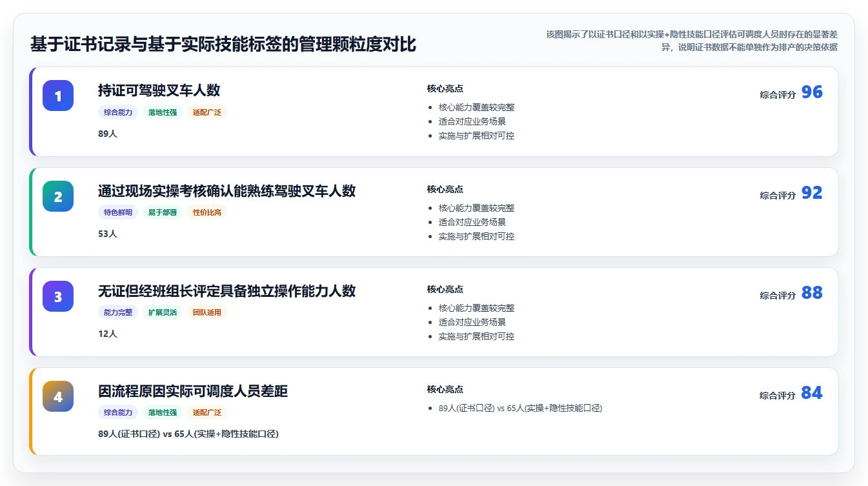The width and height of the screenshot is (868, 486).
Task: Click 适合对应业务场景 bullet in card 3
Action: click(x=472, y=322)
